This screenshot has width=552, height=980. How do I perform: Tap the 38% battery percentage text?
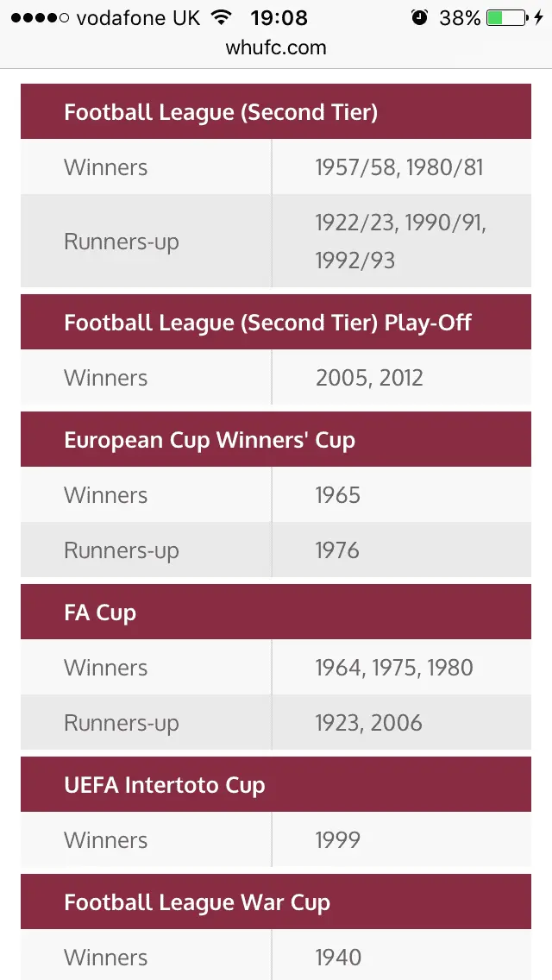pyautogui.click(x=460, y=18)
